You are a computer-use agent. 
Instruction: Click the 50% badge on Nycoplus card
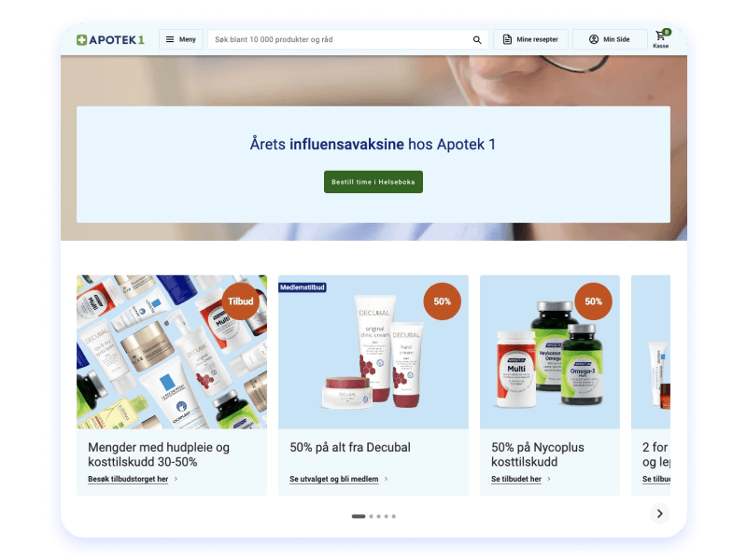(x=594, y=301)
